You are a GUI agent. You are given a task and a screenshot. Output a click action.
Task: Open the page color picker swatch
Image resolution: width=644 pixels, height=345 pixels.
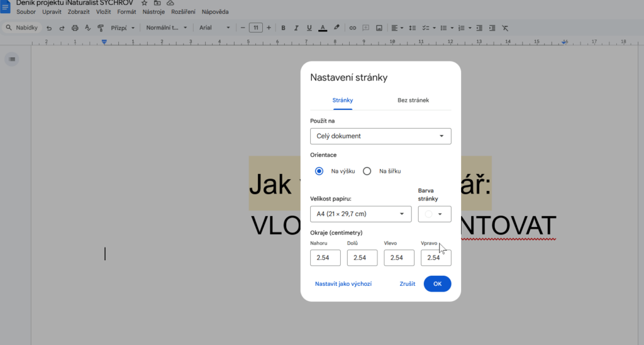434,214
